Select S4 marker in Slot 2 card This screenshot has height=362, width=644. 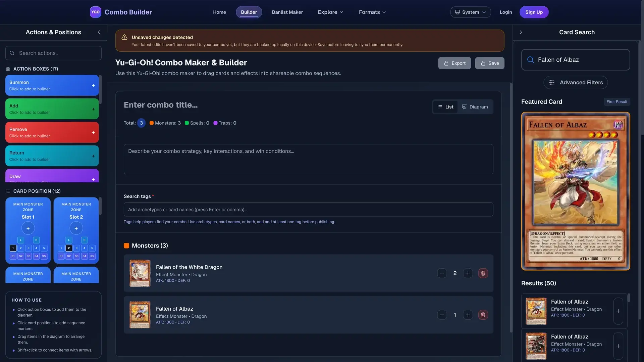pyautogui.click(x=85, y=256)
